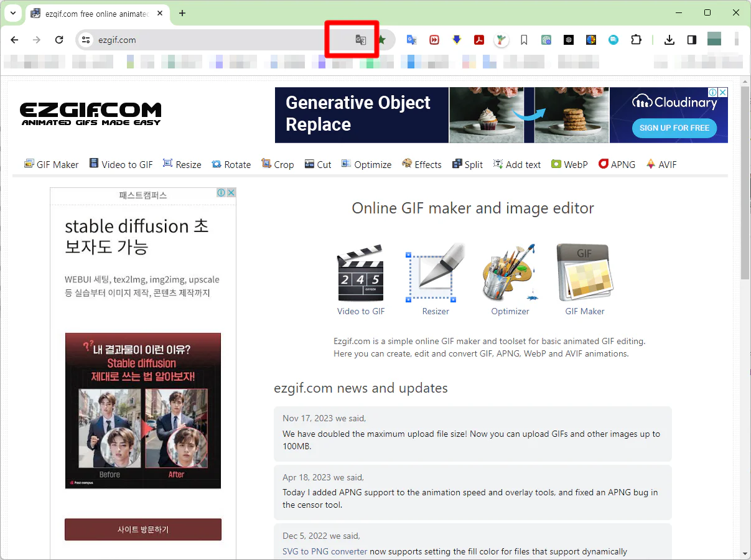This screenshot has width=751, height=560.
Task: Open the Adobe Acrobat extension
Action: (x=479, y=40)
